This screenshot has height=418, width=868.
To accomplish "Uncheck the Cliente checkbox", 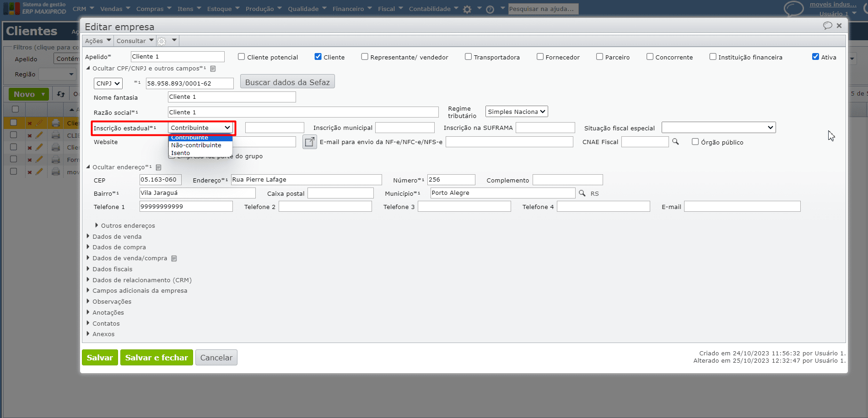I will click(318, 57).
